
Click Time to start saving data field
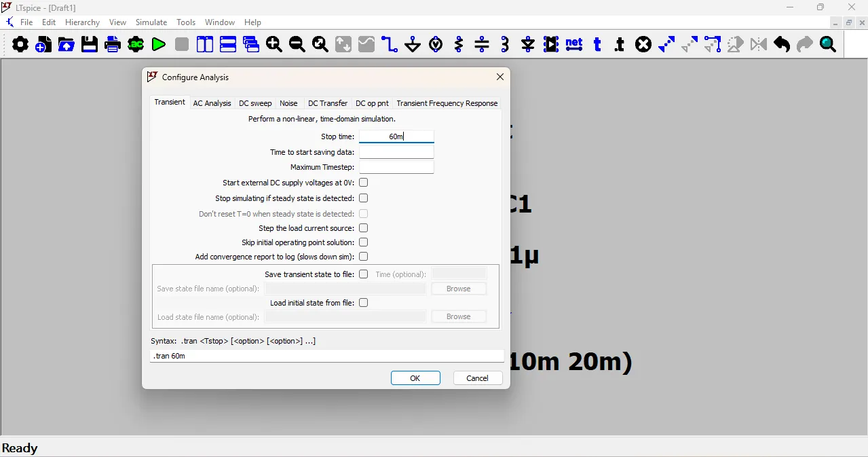396,152
